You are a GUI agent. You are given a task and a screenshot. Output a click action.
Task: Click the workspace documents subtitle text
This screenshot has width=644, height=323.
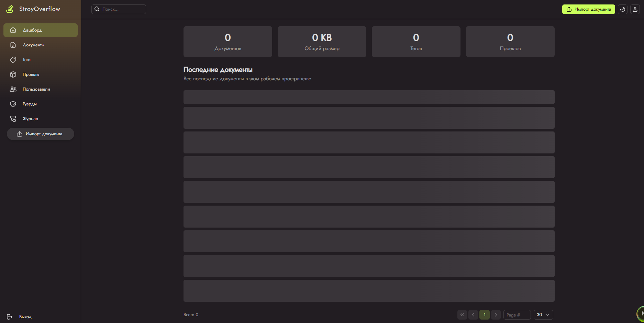point(247,79)
